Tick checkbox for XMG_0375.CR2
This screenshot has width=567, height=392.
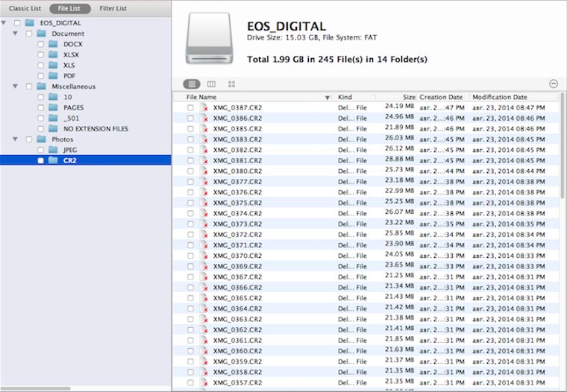(190, 203)
